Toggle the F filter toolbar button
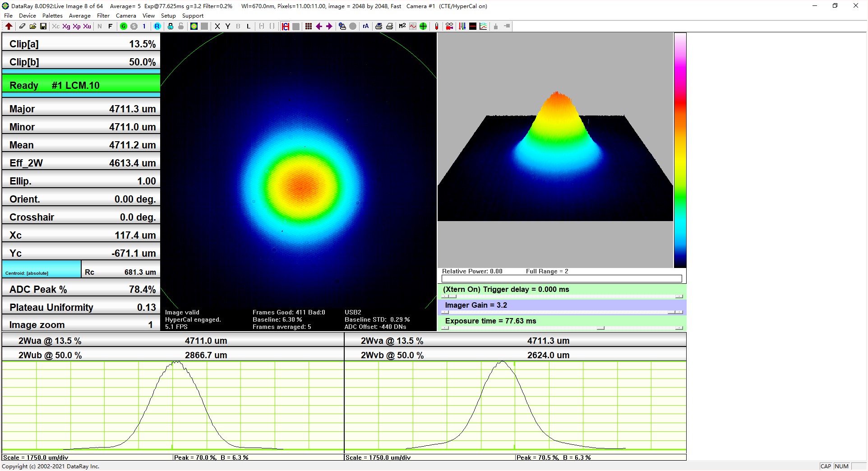 pyautogui.click(x=110, y=26)
